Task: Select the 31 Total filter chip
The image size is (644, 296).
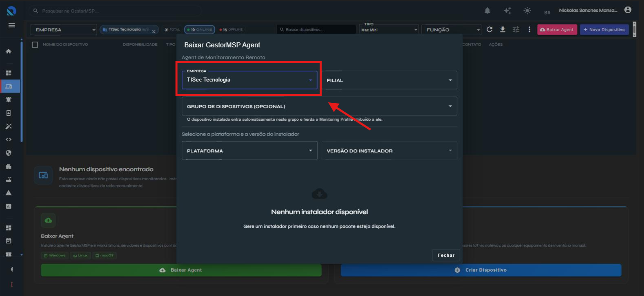Action: [172, 29]
